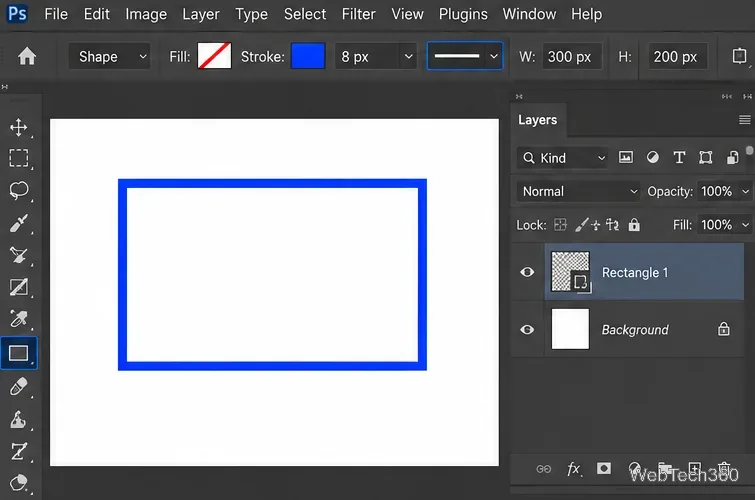Expand the layer Fill dropdown arrow

(x=745, y=225)
